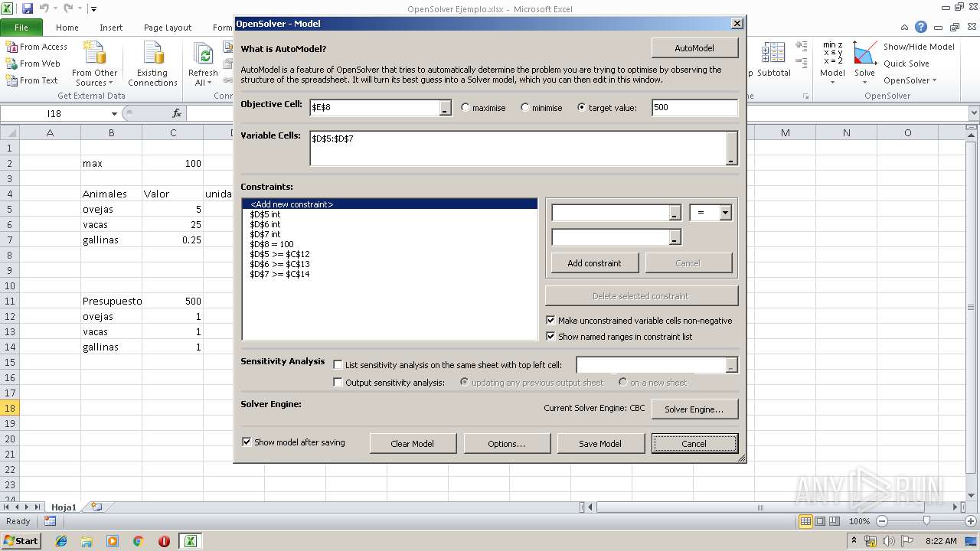980x551 pixels.
Task: Insert a new worksheet tab icon
Action: click(96, 507)
